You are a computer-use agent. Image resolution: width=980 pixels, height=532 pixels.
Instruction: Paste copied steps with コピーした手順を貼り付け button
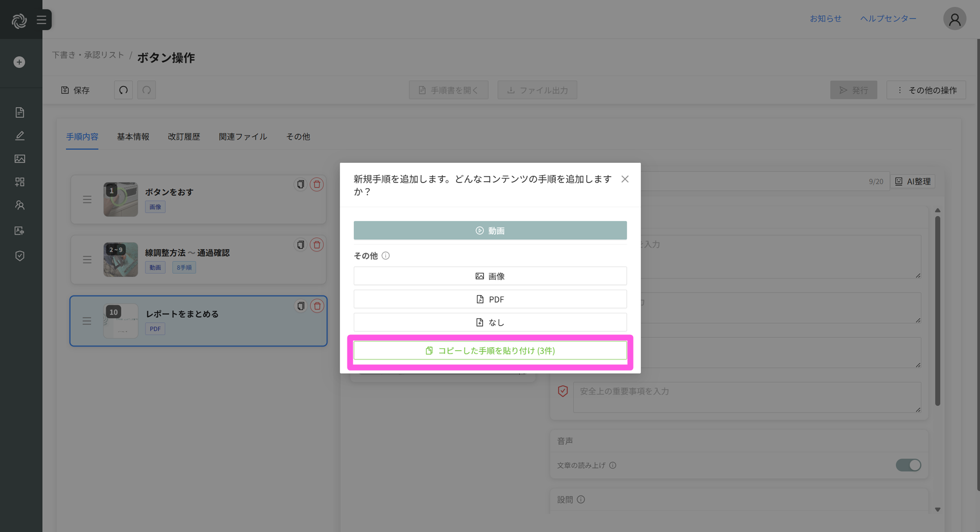point(490,351)
